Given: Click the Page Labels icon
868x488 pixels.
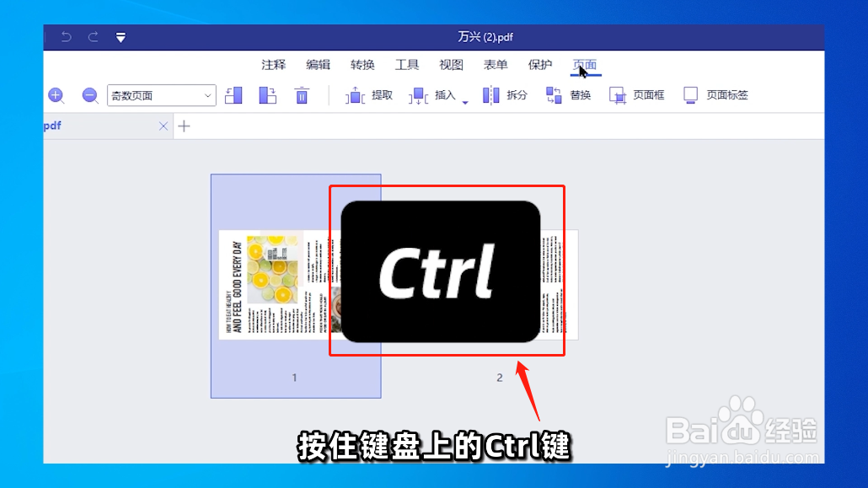Looking at the screenshot, I should pyautogui.click(x=710, y=94).
